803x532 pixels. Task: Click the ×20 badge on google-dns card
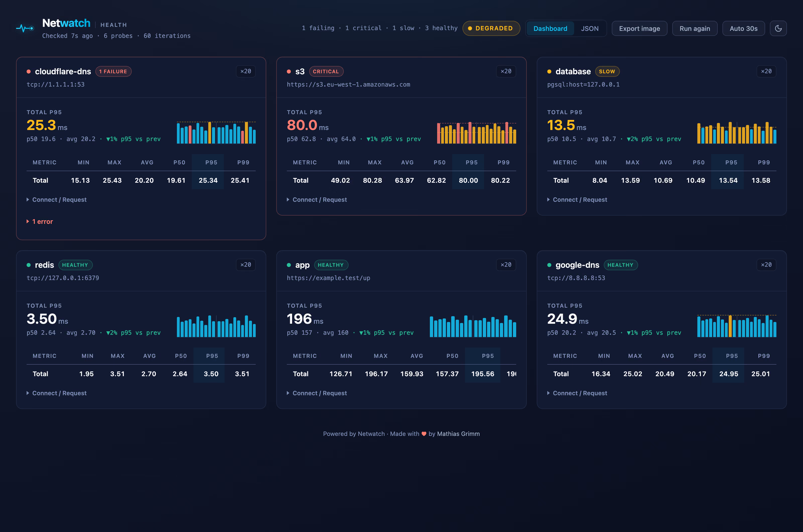(766, 265)
